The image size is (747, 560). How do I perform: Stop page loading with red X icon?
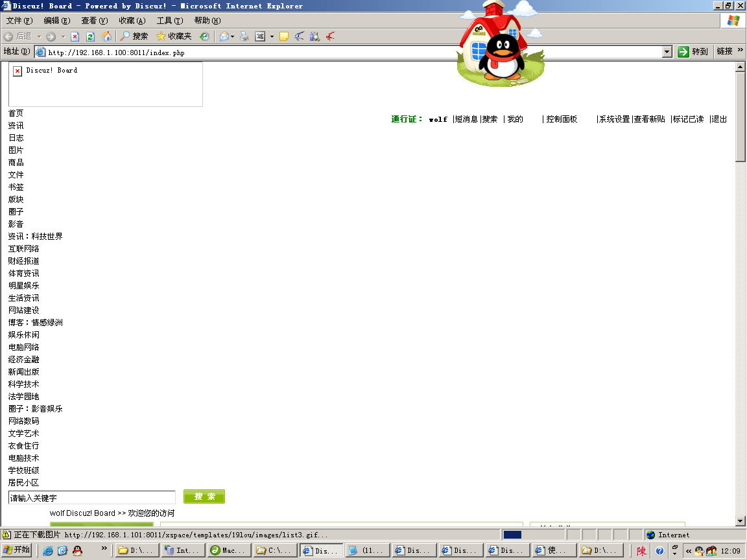75,36
